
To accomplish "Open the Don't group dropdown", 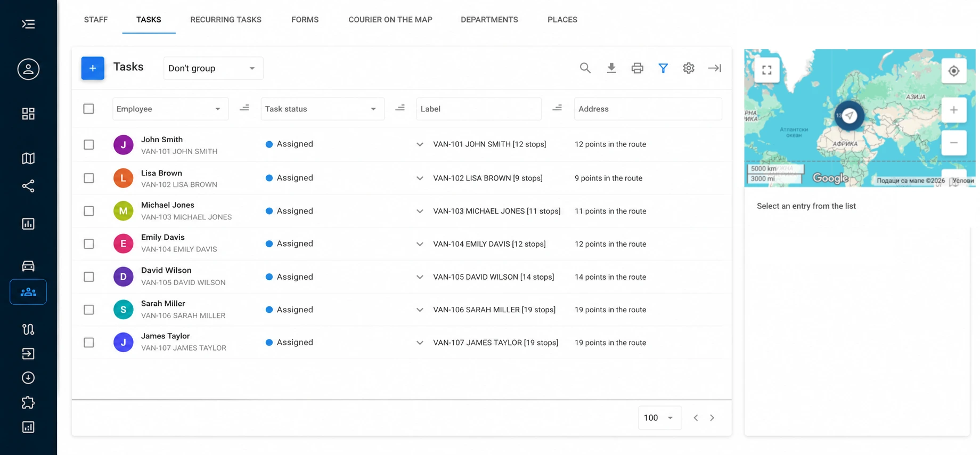I will point(213,68).
